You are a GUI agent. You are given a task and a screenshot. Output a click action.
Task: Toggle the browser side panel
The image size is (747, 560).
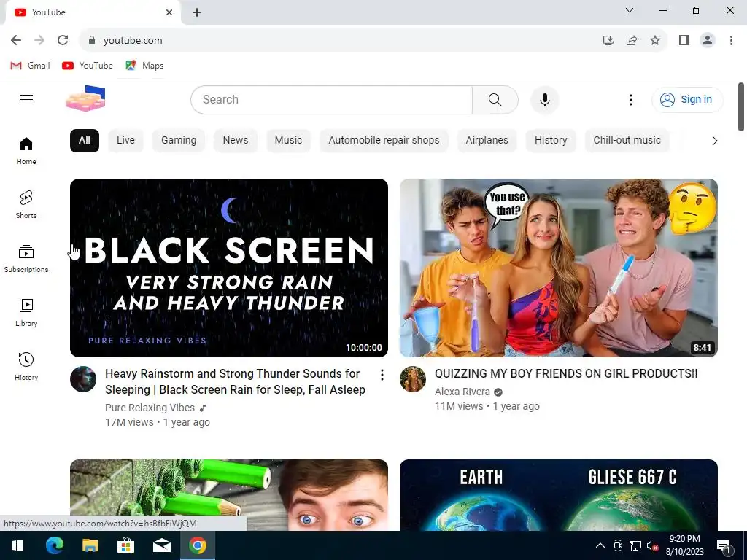point(684,41)
